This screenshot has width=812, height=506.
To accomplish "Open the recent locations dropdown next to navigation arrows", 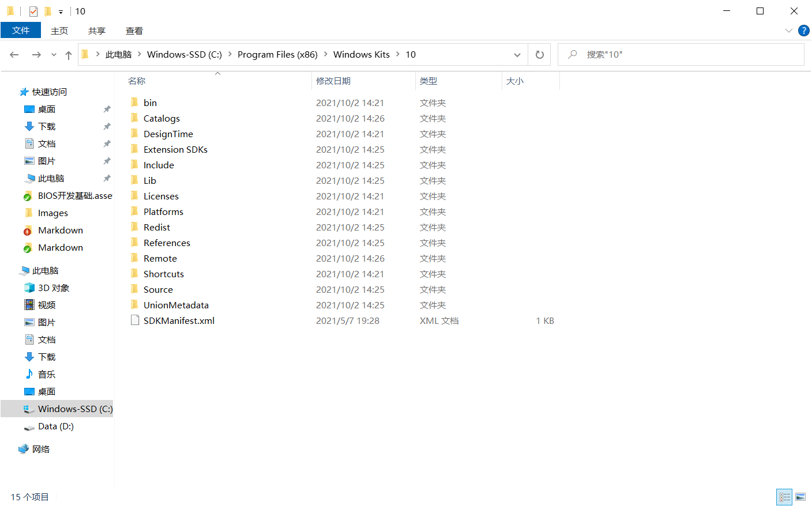I will (x=54, y=54).
